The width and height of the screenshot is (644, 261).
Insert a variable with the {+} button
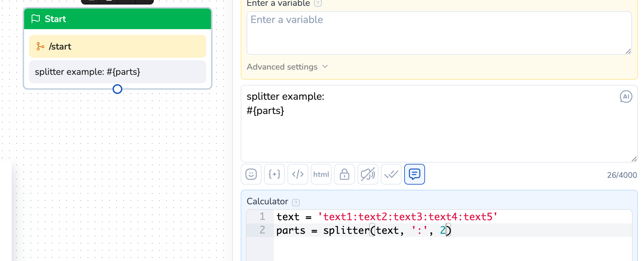[x=274, y=175]
